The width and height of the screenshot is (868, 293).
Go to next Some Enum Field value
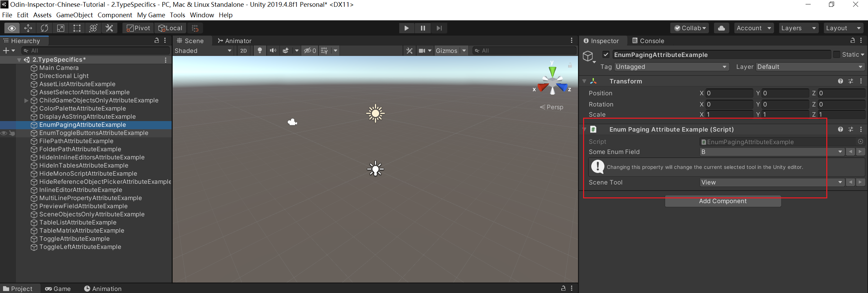(x=860, y=152)
